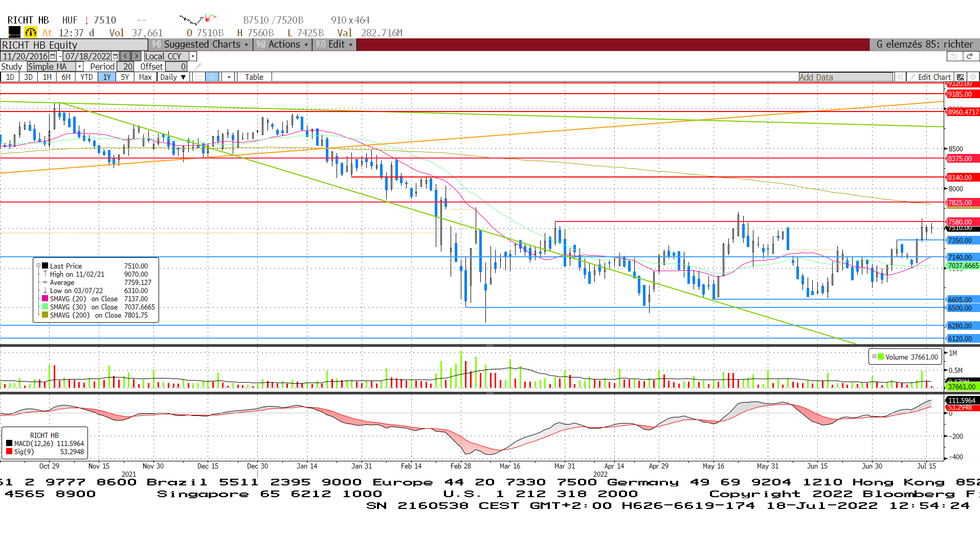Click the High on 11/02/21 legend row
This screenshot has width=980, height=534.
pyautogui.click(x=96, y=274)
